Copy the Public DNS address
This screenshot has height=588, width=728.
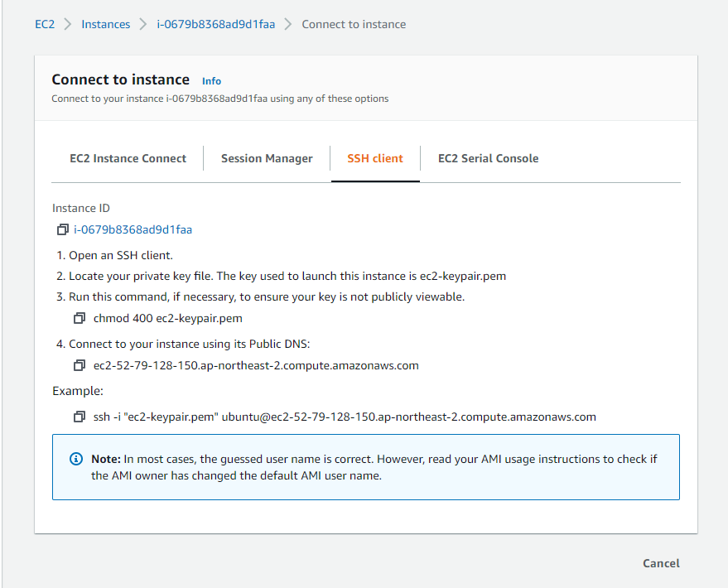point(80,366)
